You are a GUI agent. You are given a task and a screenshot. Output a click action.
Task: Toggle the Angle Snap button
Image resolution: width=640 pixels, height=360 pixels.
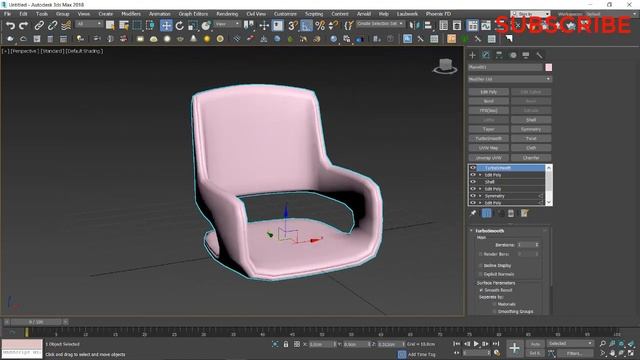[306, 26]
